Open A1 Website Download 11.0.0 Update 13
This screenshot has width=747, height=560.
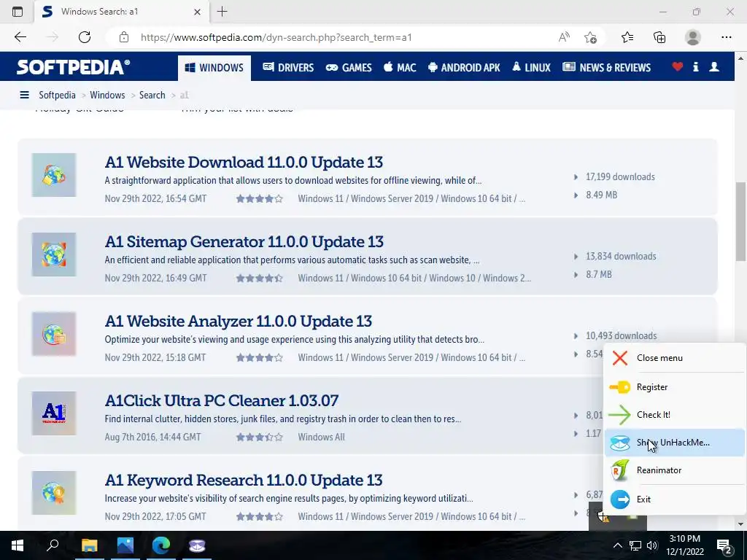pos(244,162)
